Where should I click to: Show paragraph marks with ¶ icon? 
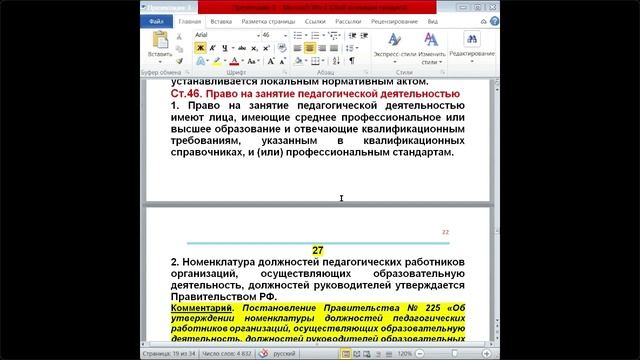pyautogui.click(x=351, y=61)
